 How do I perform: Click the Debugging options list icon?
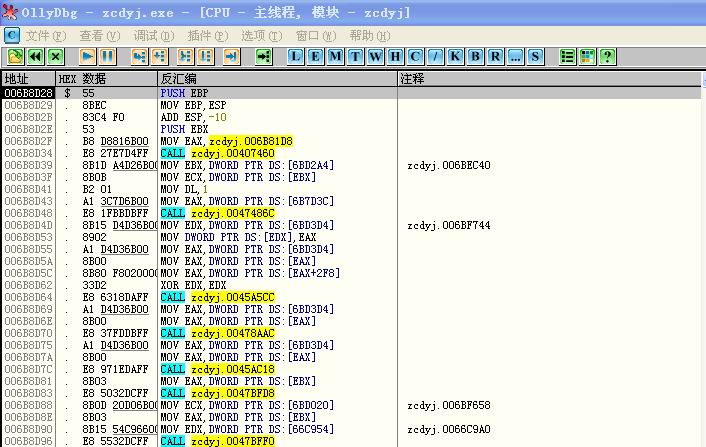click(567, 57)
